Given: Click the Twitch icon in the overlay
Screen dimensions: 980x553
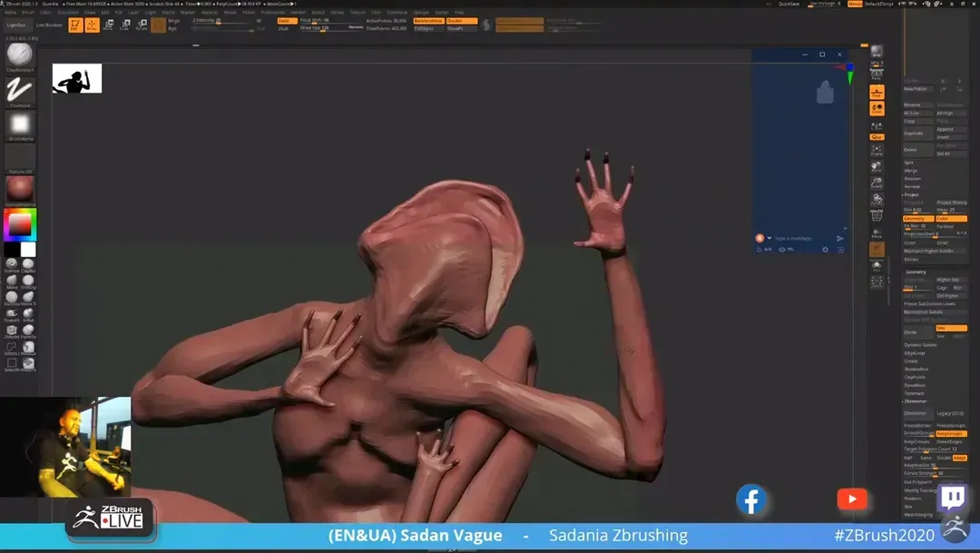Looking at the screenshot, I should tap(952, 498).
